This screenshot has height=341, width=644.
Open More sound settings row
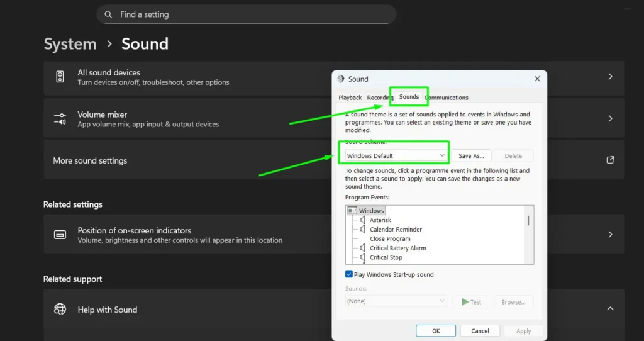[333, 160]
